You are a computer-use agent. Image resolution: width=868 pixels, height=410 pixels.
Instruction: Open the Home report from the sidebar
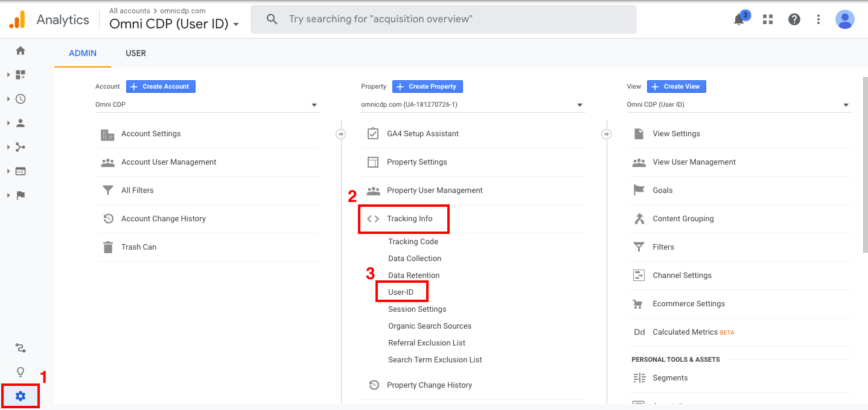[21, 51]
